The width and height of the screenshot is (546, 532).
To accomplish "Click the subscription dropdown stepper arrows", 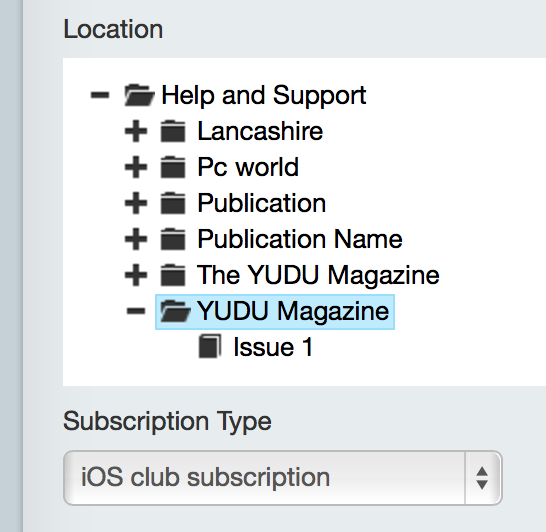I will click(x=482, y=478).
